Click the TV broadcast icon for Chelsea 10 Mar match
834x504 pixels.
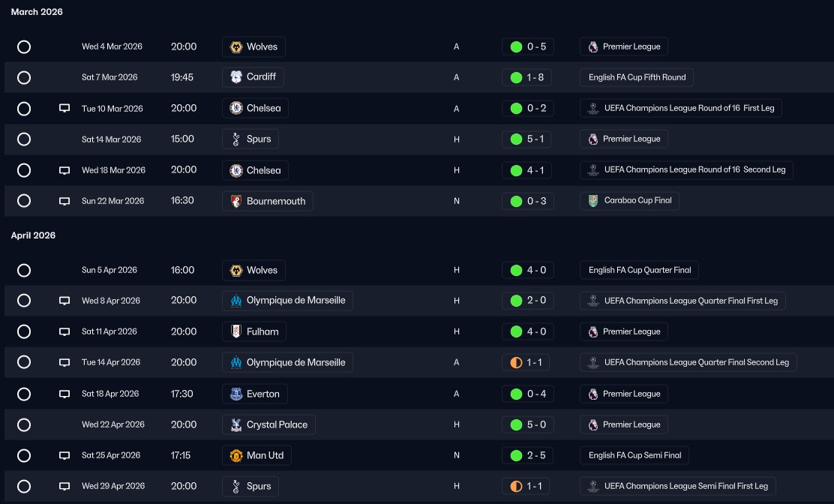pyautogui.click(x=64, y=109)
